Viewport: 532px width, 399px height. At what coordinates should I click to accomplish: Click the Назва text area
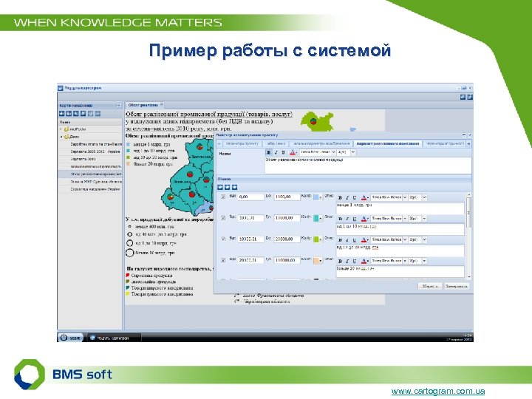[368, 166]
